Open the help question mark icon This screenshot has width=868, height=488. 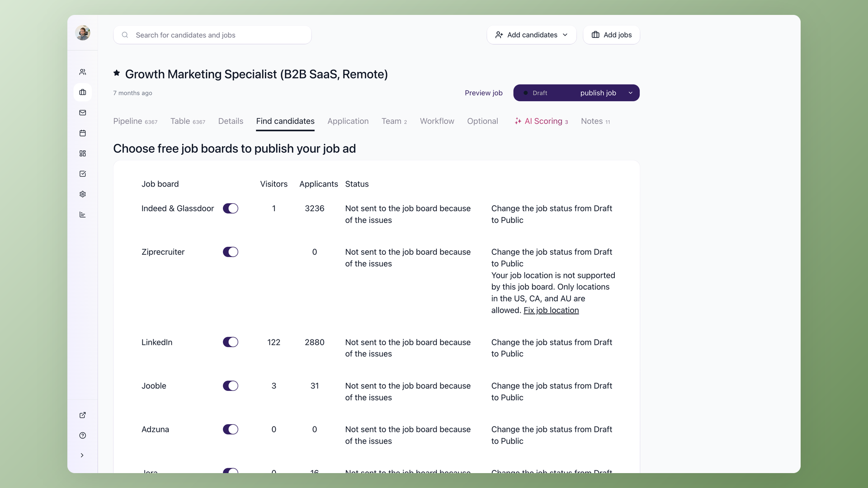(83, 435)
